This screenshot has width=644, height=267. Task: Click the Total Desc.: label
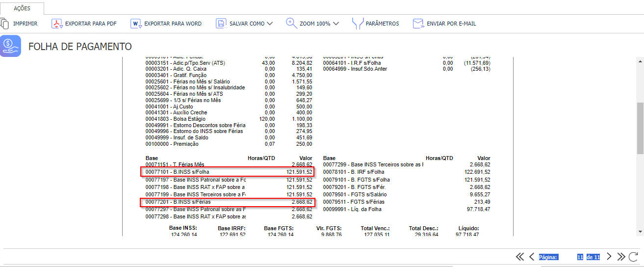[x=424, y=228]
